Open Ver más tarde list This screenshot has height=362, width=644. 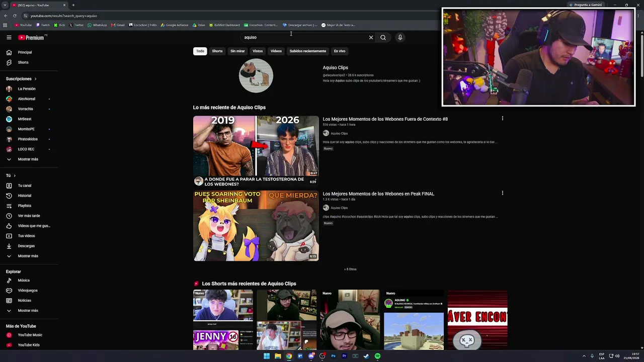[x=29, y=216]
